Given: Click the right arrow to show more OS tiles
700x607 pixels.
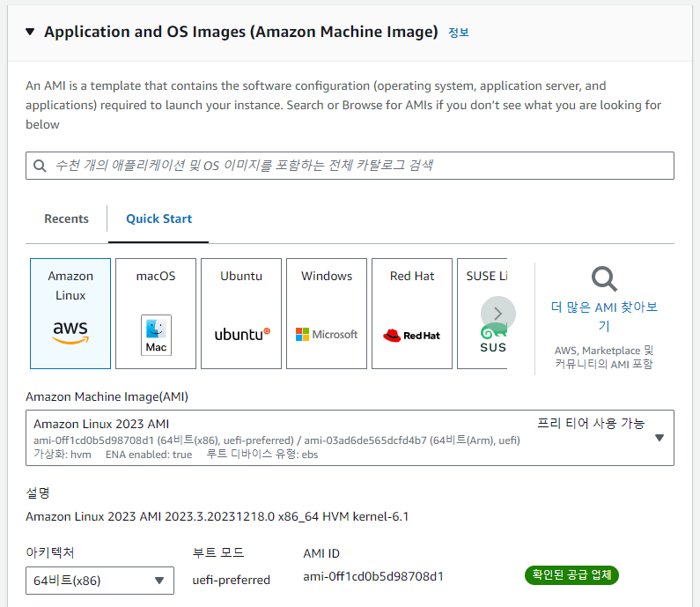Looking at the screenshot, I should pos(498,314).
